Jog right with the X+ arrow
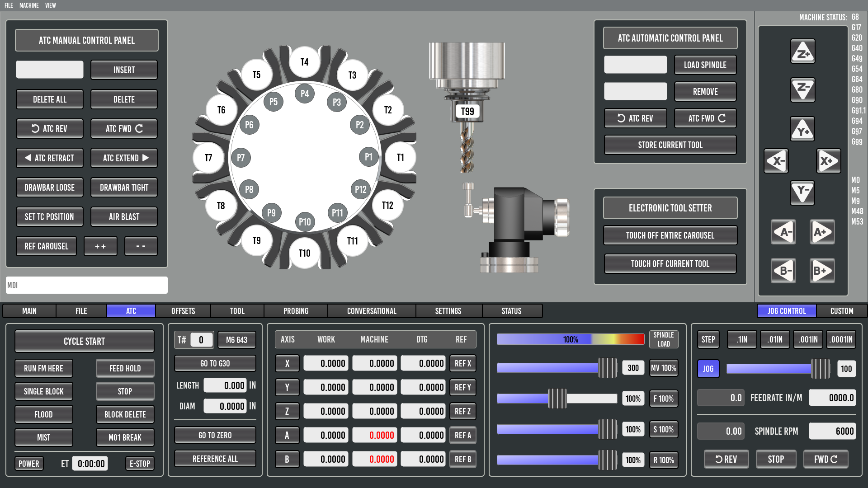The height and width of the screenshot is (488, 868). point(828,161)
